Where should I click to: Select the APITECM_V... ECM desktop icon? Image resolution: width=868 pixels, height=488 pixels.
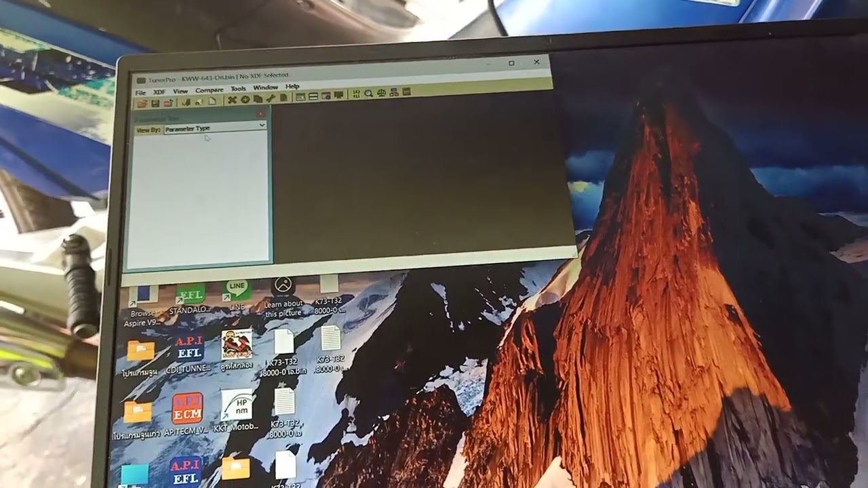click(188, 415)
